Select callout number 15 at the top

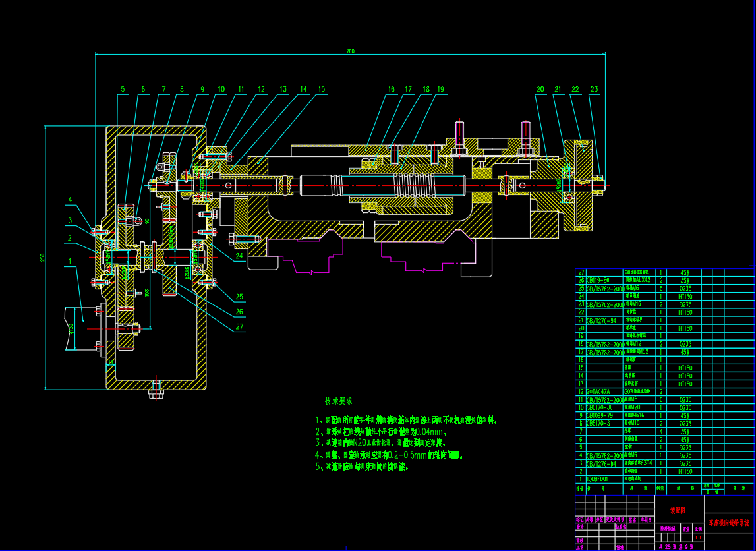322,89
